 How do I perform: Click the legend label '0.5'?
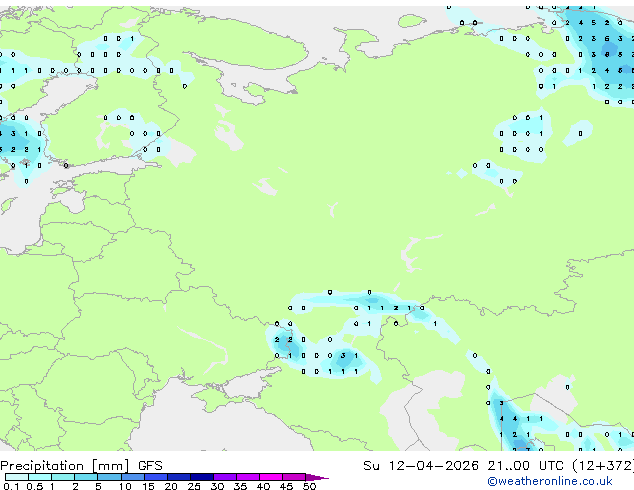point(35,486)
